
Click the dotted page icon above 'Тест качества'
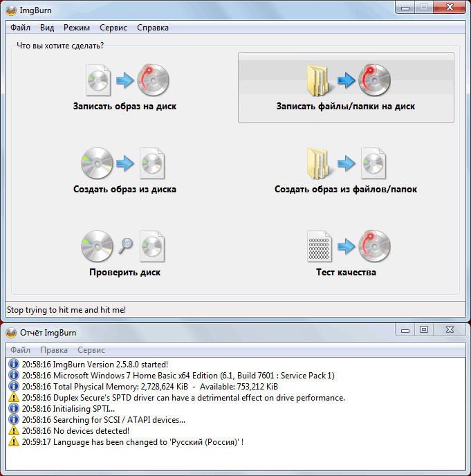coord(319,246)
